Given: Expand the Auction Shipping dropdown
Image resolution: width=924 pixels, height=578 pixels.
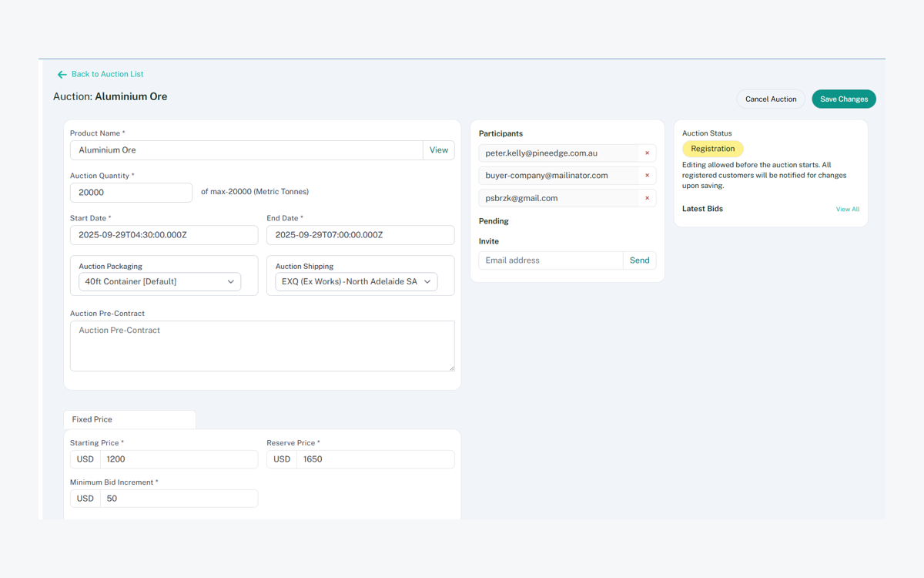Looking at the screenshot, I should click(356, 282).
